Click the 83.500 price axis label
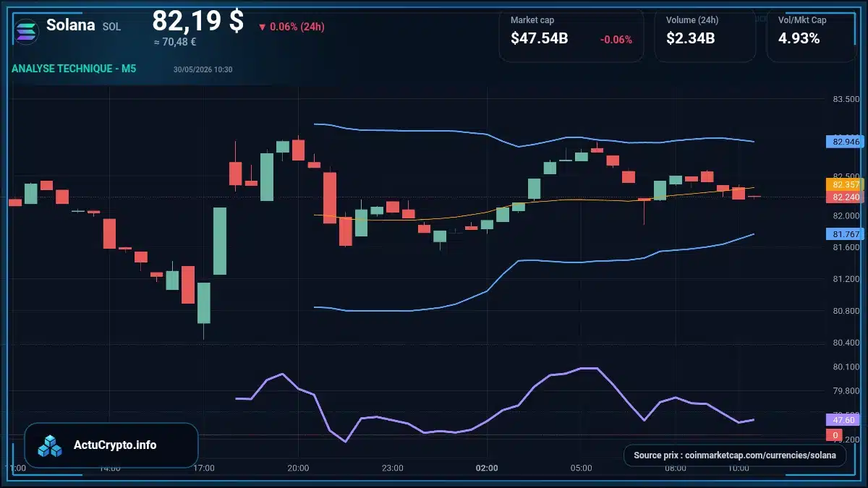Image resolution: width=868 pixels, height=488 pixels. 846,99
